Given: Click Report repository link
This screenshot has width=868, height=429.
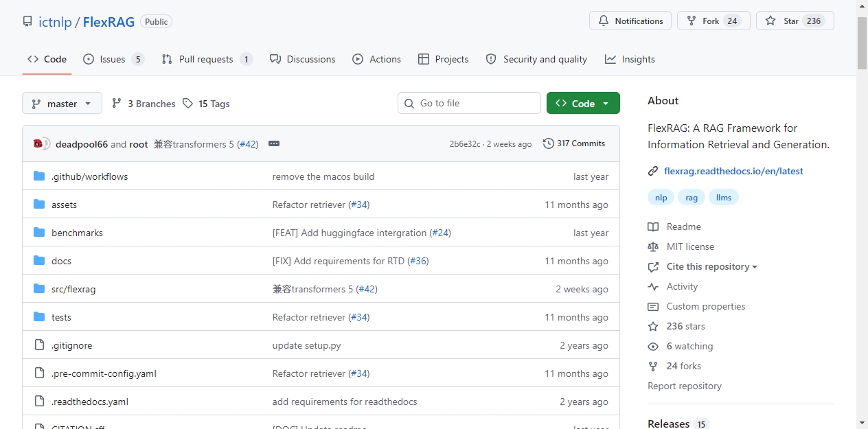Looking at the screenshot, I should tap(685, 386).
